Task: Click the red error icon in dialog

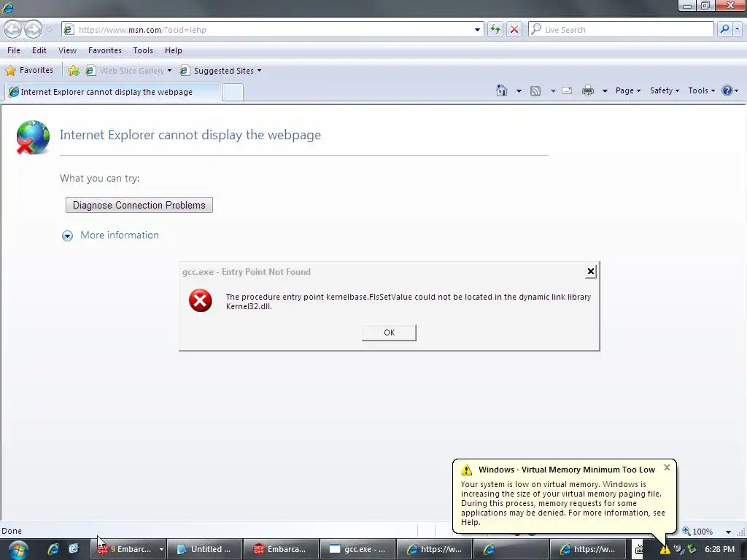Action: (x=200, y=300)
